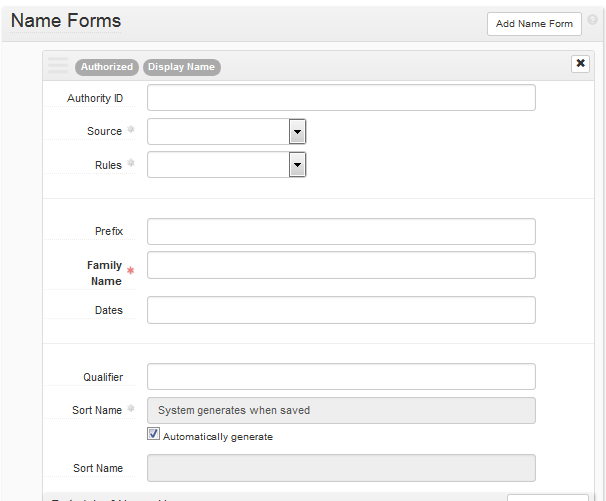Click the Name Forms heading
The width and height of the screenshot is (606, 501).
click(x=66, y=20)
